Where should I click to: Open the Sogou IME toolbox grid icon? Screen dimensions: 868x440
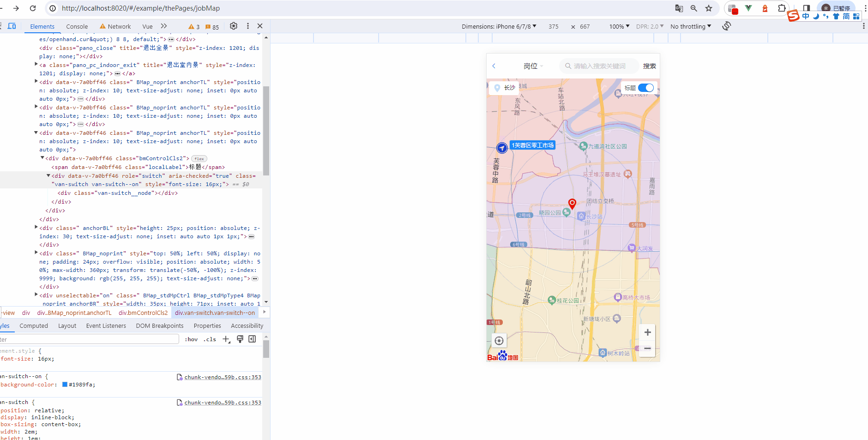click(856, 16)
